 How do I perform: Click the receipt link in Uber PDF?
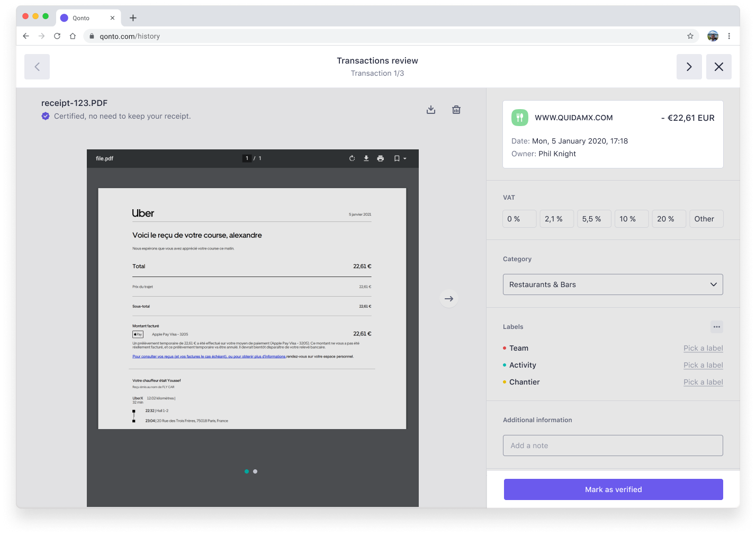click(x=209, y=356)
